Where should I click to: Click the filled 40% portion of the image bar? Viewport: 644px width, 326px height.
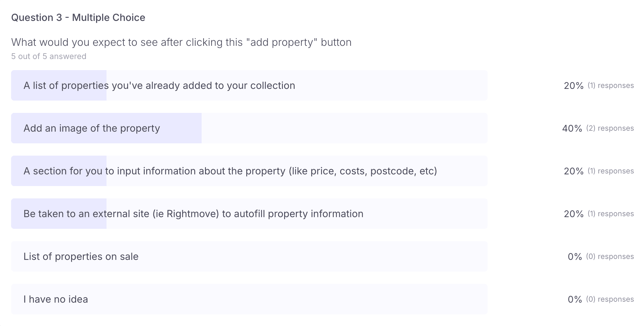(x=106, y=128)
